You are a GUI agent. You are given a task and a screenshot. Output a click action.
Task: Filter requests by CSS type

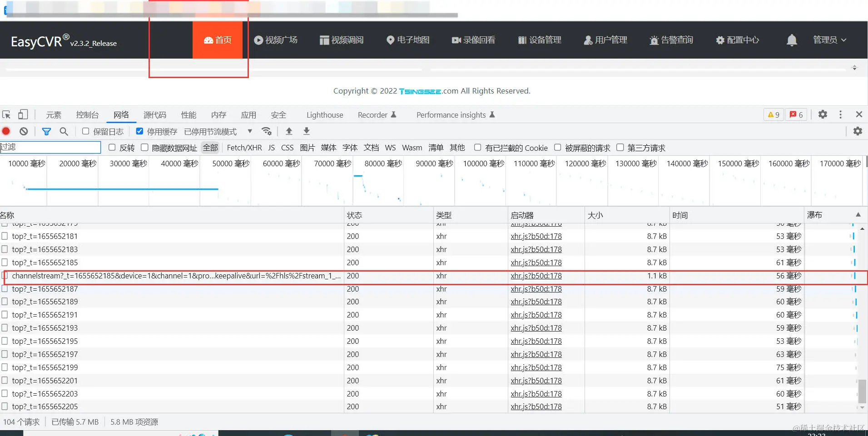click(287, 148)
